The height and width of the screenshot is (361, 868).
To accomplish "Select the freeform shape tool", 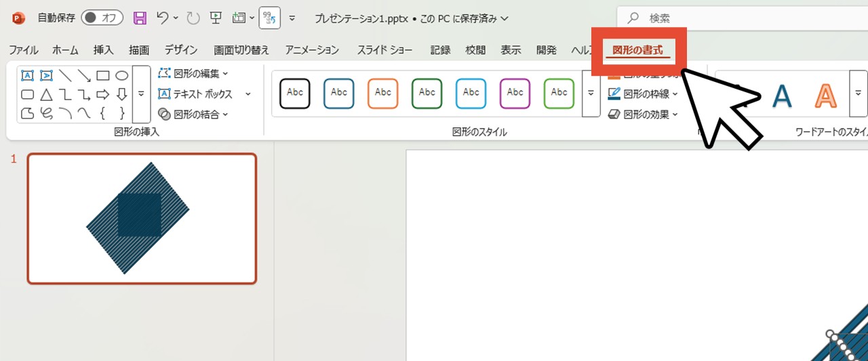I will (x=27, y=113).
